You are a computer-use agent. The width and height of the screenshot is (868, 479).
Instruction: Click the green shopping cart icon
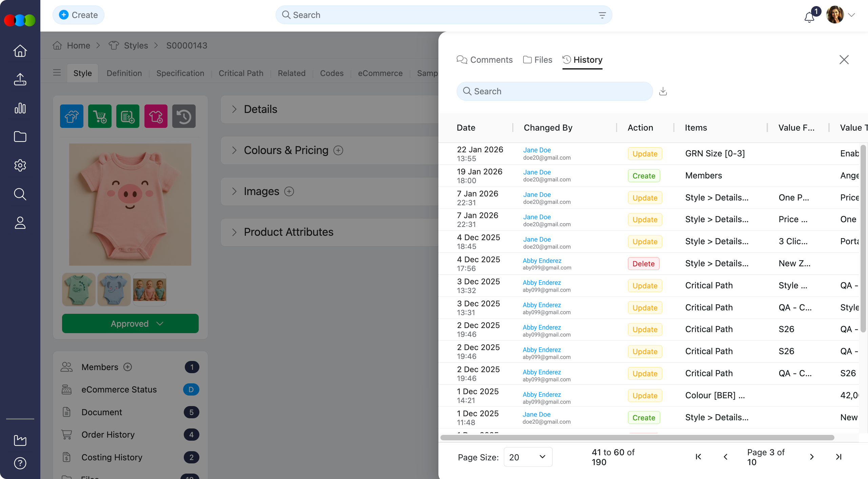[100, 116]
